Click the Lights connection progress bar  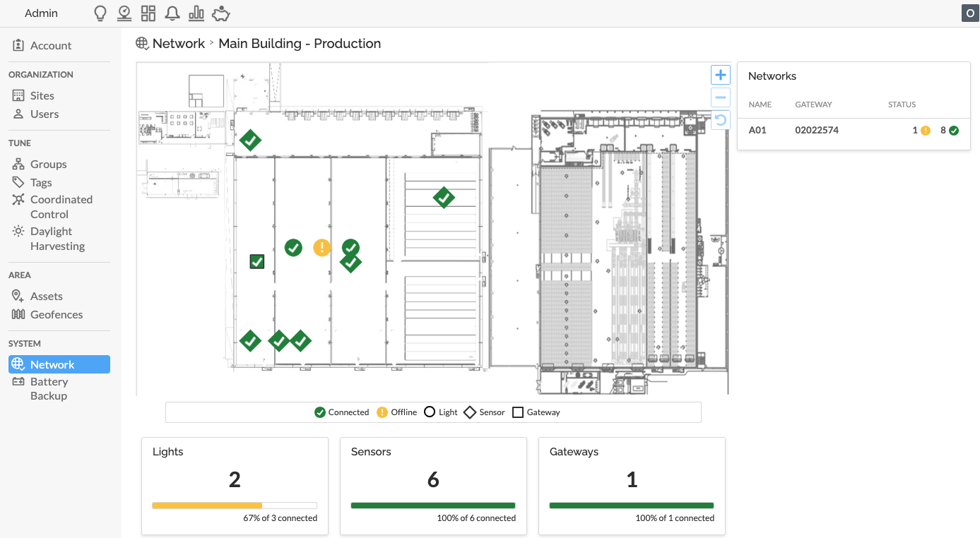pyautogui.click(x=234, y=506)
